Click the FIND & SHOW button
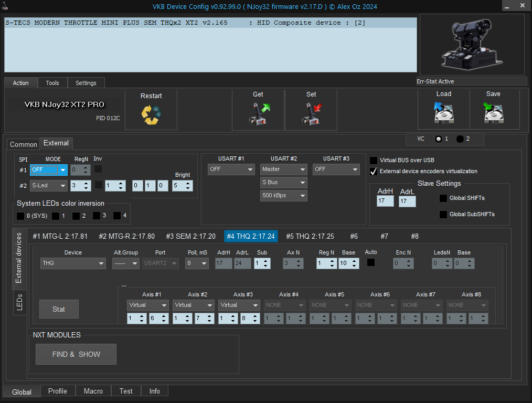The image size is (532, 403). coord(76,354)
